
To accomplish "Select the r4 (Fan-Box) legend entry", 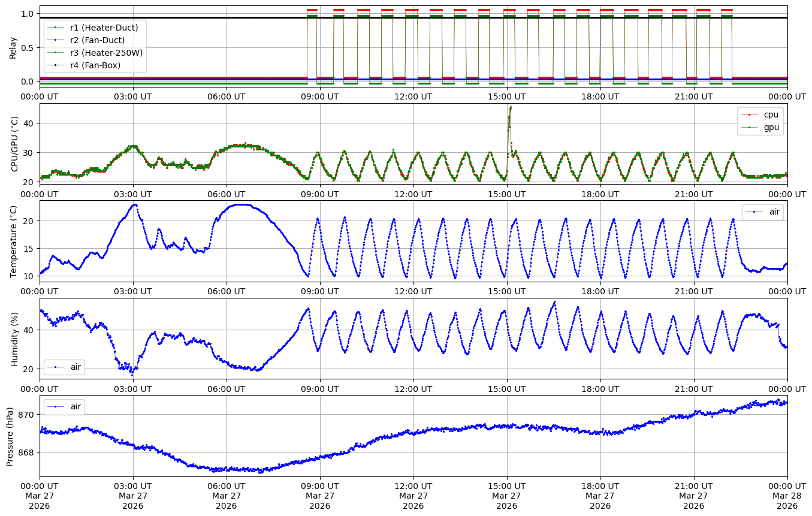I will (95, 65).
